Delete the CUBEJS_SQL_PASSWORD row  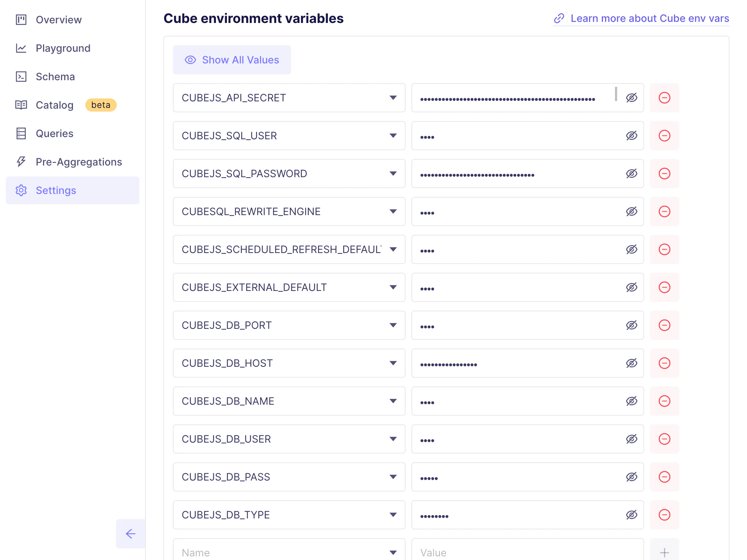coord(664,174)
